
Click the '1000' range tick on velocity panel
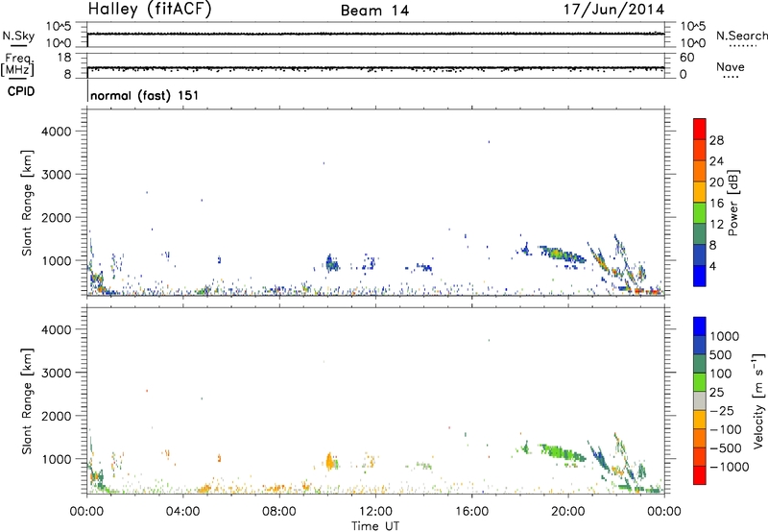pos(57,459)
